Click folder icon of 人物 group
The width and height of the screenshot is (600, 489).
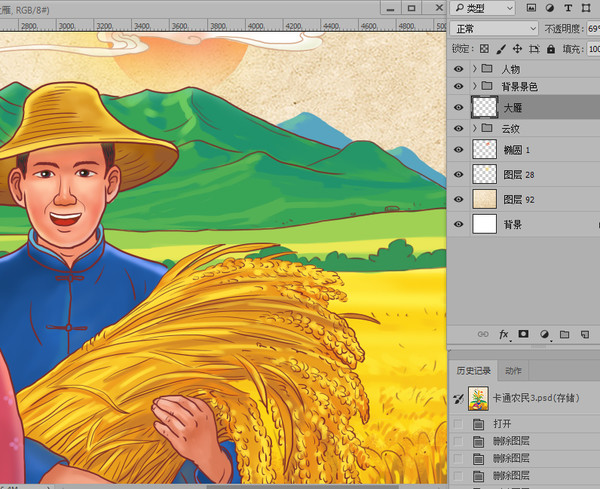click(x=487, y=68)
